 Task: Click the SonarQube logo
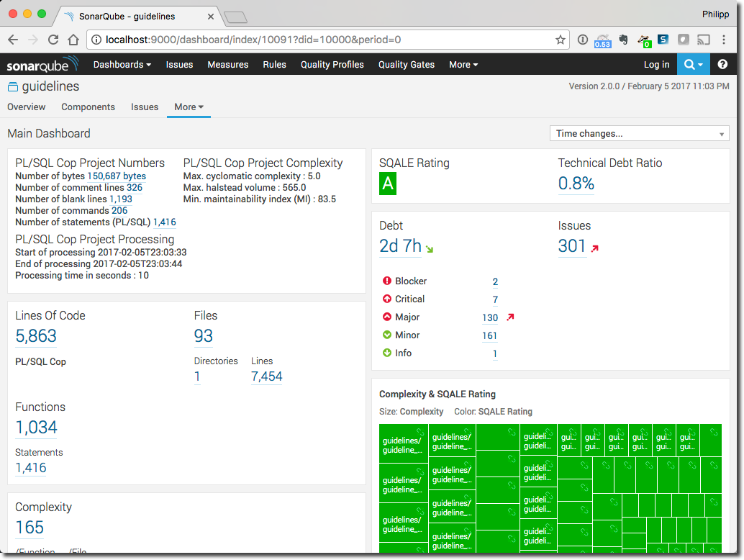(42, 64)
